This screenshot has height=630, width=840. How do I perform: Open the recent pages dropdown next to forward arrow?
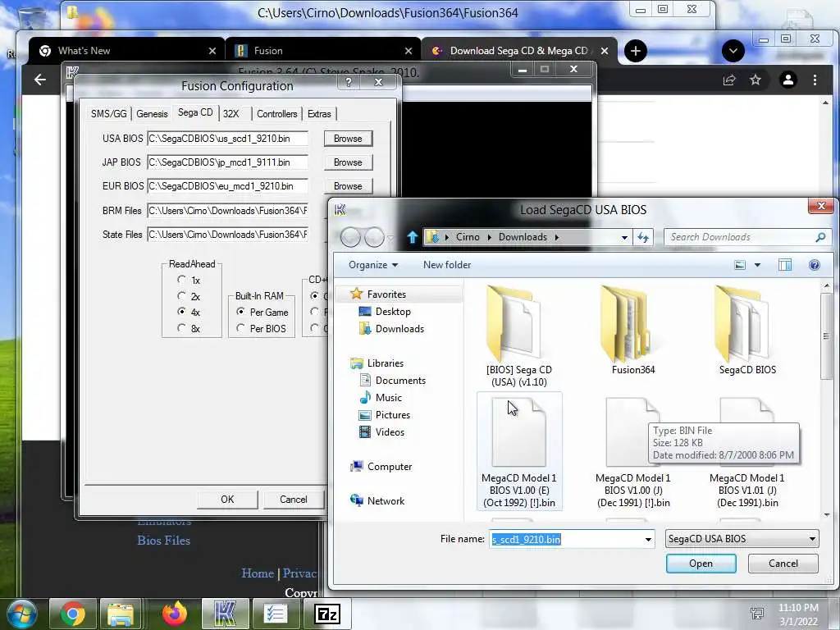click(390, 238)
